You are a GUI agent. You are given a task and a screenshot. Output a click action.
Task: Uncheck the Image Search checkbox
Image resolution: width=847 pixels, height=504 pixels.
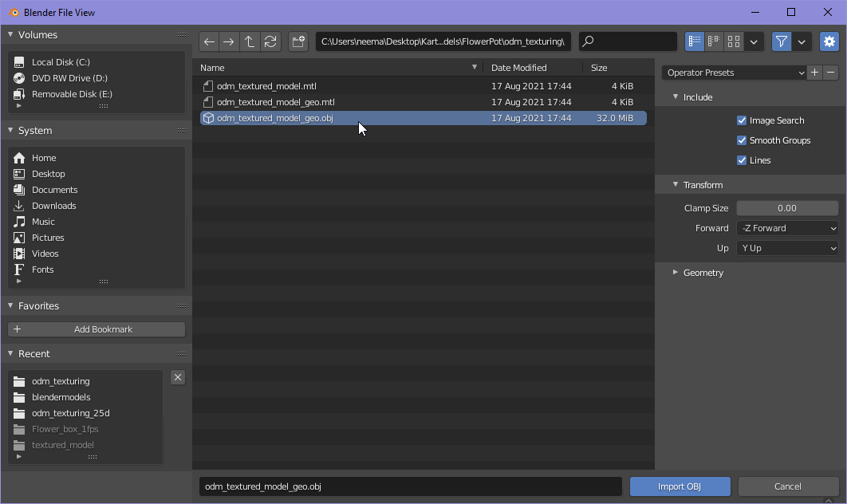point(742,120)
